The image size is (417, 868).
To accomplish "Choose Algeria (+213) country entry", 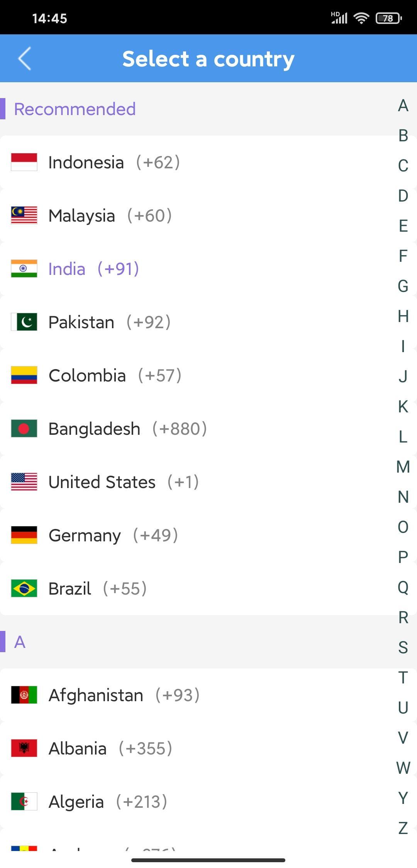I will click(x=193, y=802).
